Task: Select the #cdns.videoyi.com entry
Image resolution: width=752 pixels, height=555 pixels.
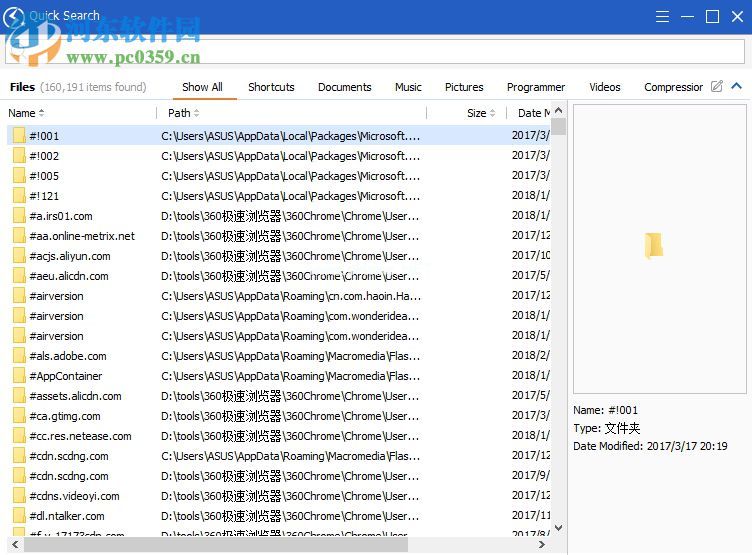Action: click(74, 496)
